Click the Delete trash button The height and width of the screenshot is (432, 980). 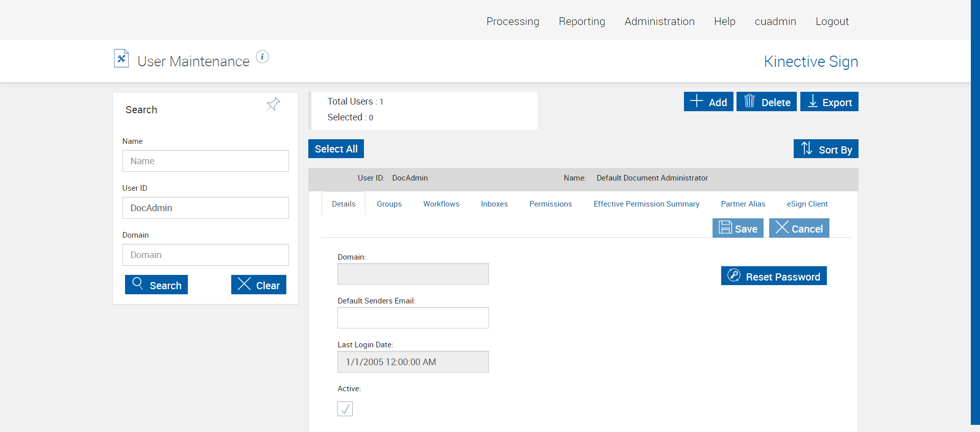(x=766, y=101)
